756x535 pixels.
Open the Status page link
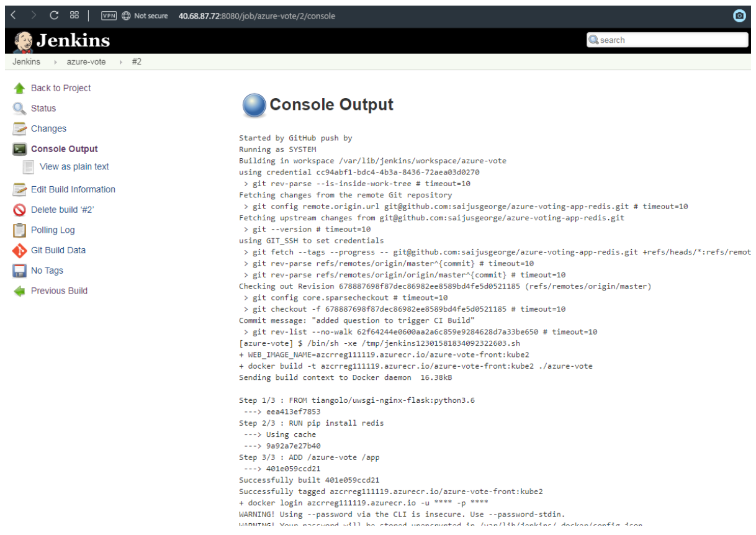(43, 108)
